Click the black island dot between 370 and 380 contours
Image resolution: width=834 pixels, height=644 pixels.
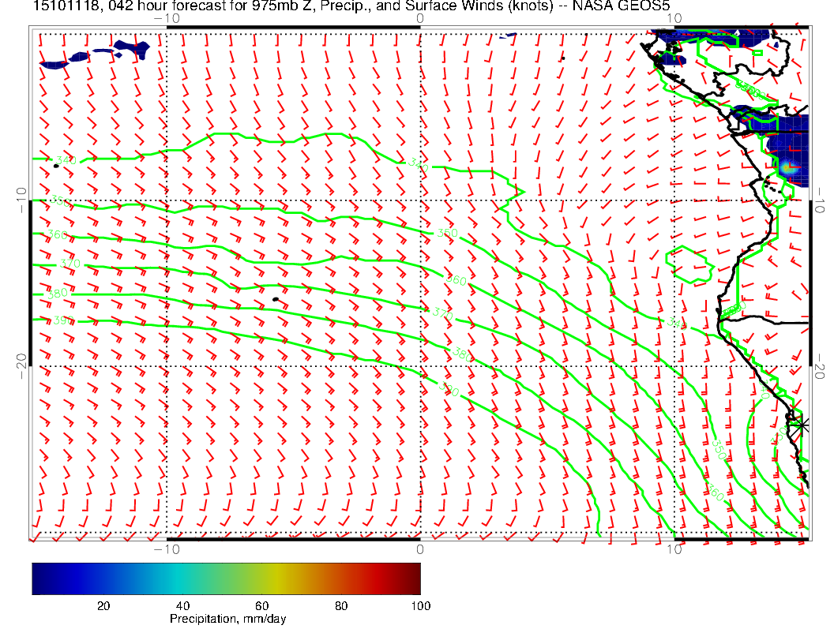[276, 300]
